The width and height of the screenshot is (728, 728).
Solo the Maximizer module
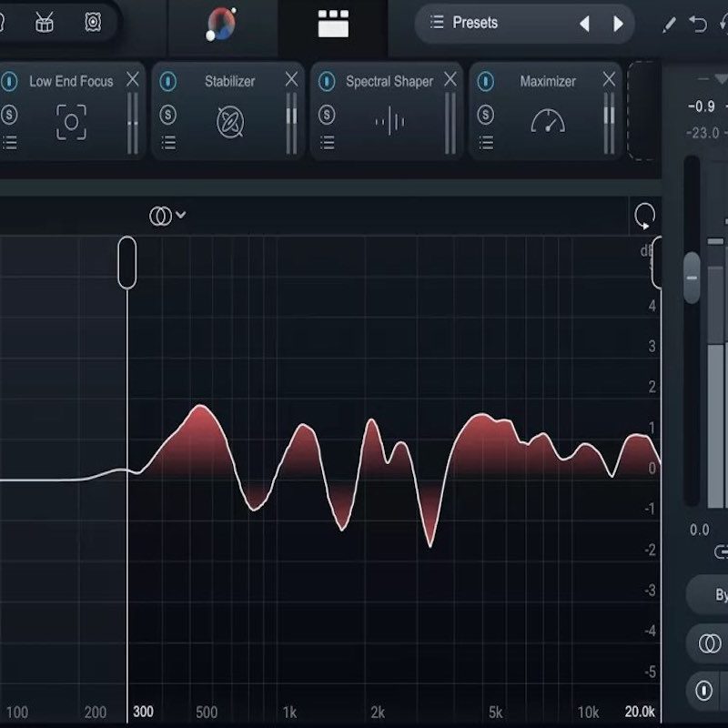pos(486,115)
